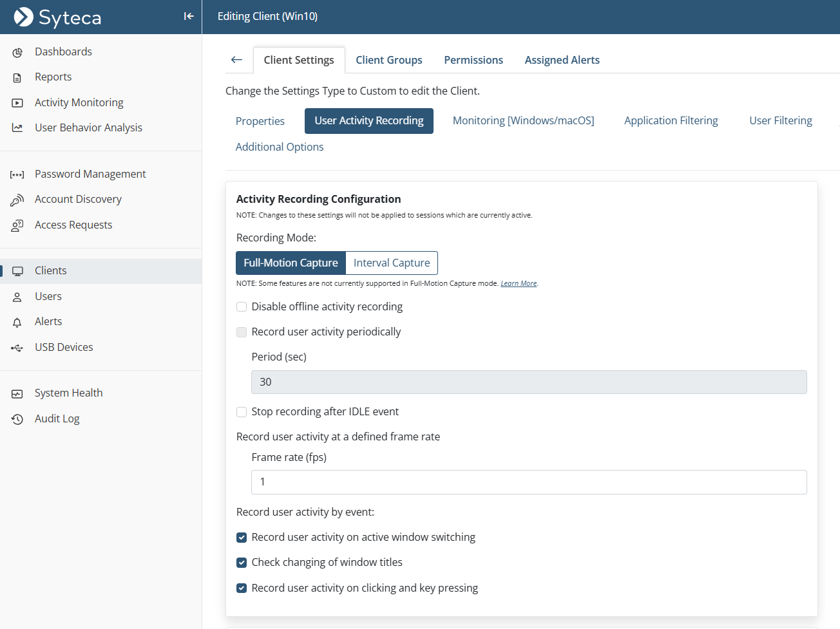Select Clients in the sidebar
840x629 pixels.
pos(101,271)
